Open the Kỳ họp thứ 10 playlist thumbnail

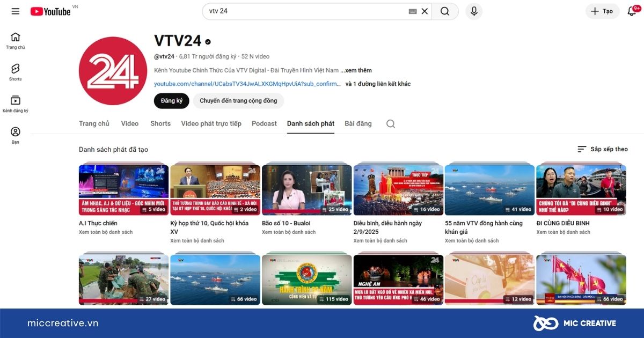point(215,189)
